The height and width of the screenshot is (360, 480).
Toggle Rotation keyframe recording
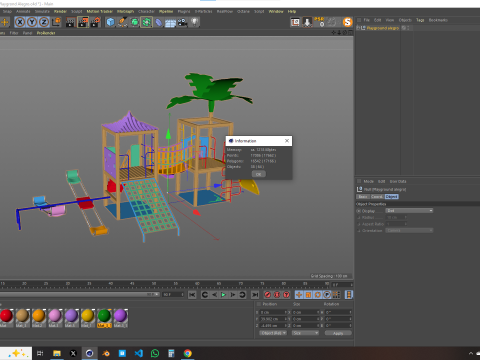click(x=318, y=295)
